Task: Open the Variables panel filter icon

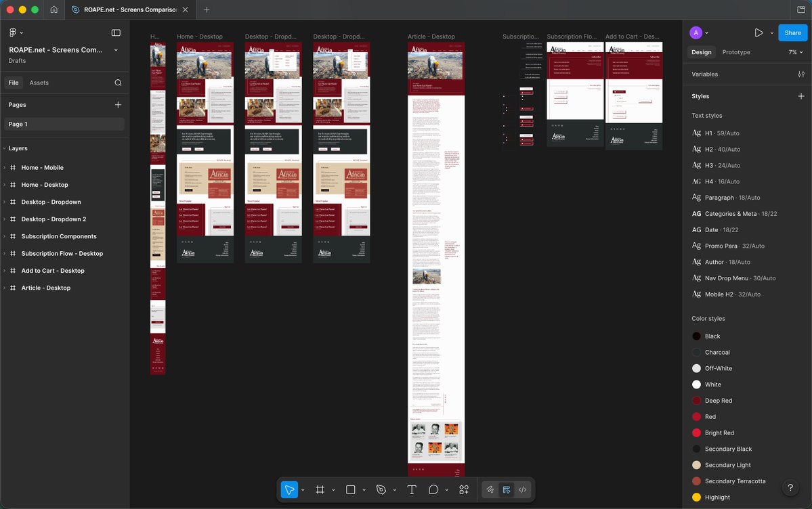Action: (x=801, y=74)
